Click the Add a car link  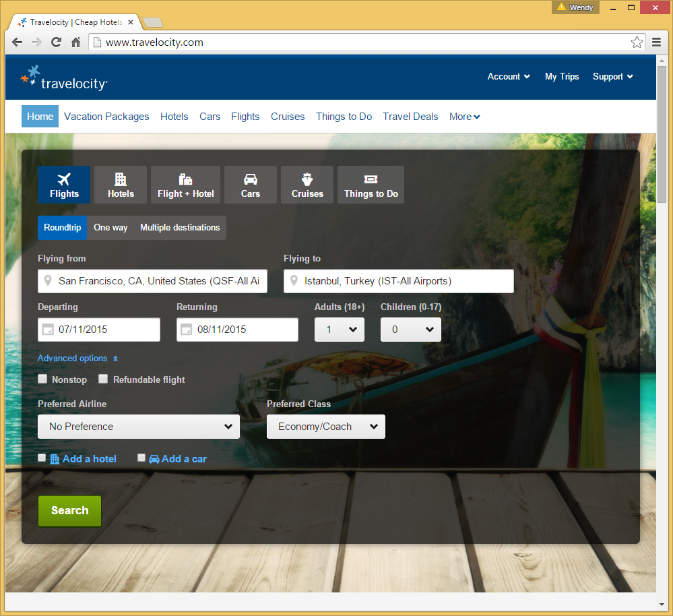184,459
